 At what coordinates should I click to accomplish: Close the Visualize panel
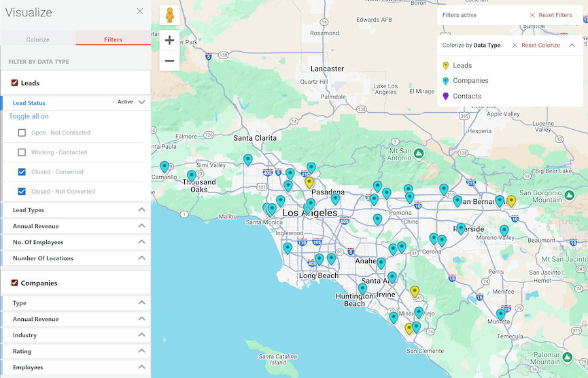click(140, 12)
